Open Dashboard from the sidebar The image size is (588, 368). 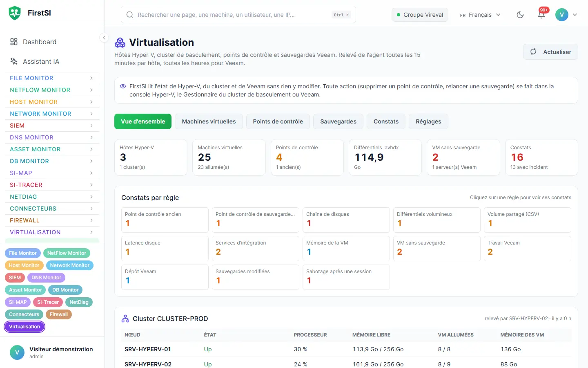tap(52, 42)
